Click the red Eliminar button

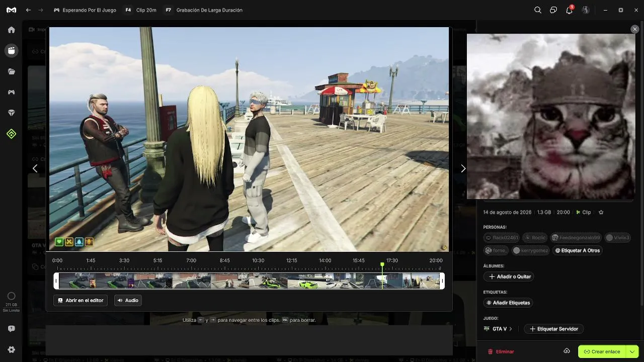click(x=501, y=351)
